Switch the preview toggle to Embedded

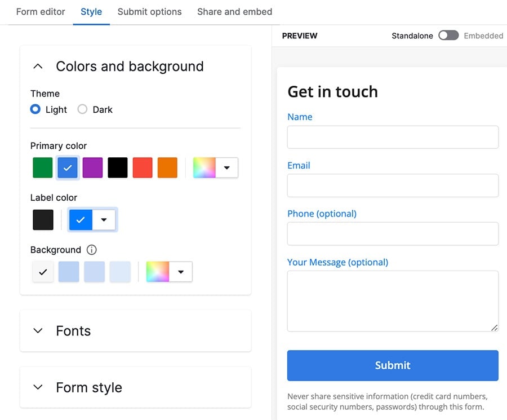(x=448, y=35)
